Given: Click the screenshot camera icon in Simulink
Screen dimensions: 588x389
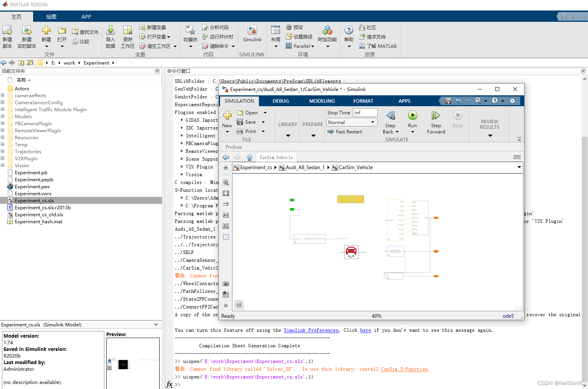Looking at the screenshot, I should point(226,284).
